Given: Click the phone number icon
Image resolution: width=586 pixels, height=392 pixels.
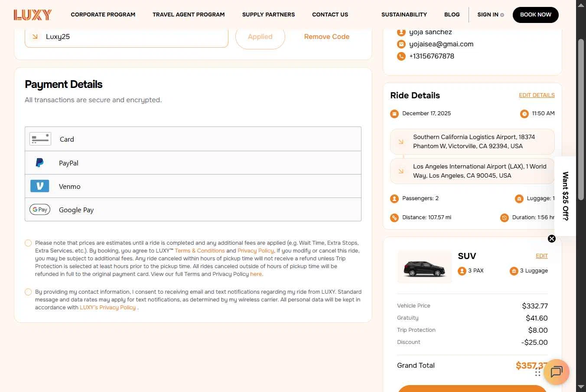Looking at the screenshot, I should [401, 56].
